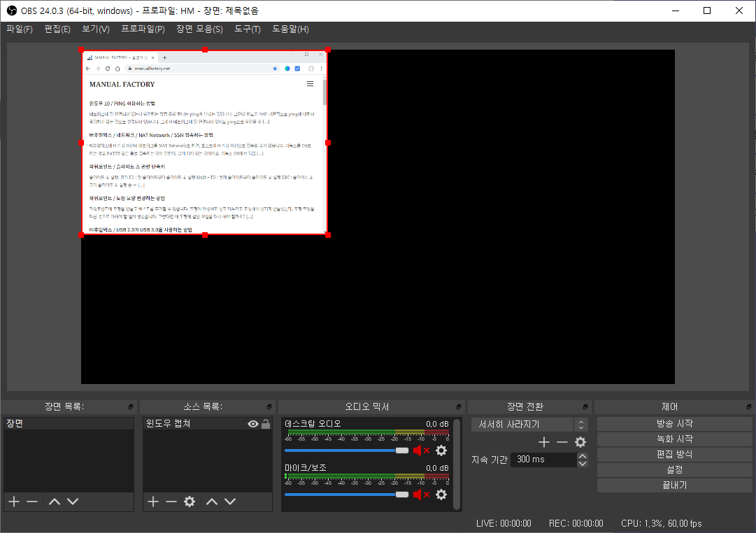The height and width of the screenshot is (533, 756).
Task: Add a new source with the plus icon
Action: coord(153,502)
